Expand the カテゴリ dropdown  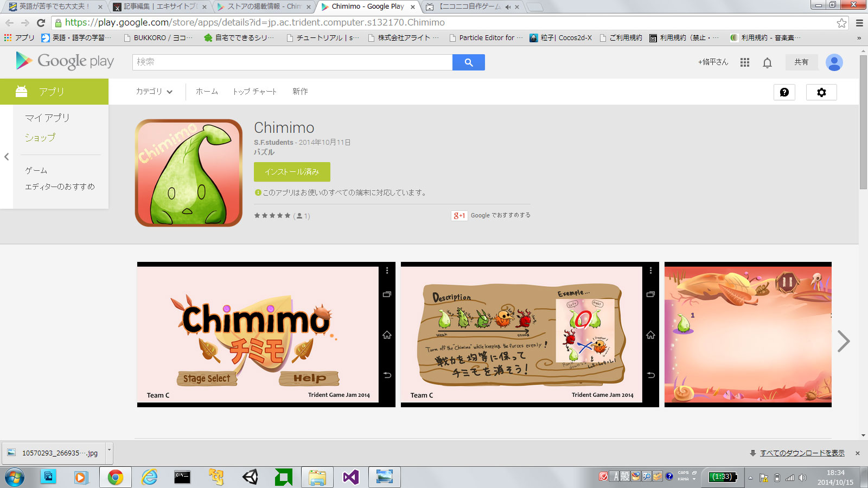click(x=154, y=92)
